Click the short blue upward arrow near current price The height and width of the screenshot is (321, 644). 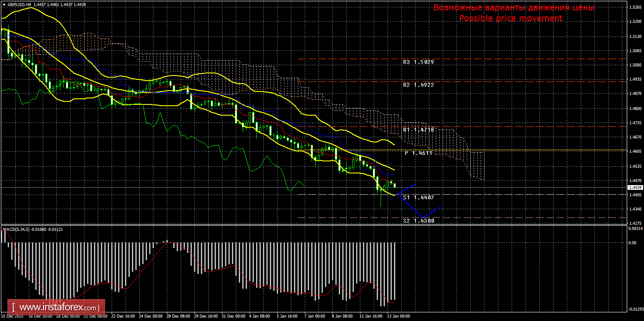(406, 188)
